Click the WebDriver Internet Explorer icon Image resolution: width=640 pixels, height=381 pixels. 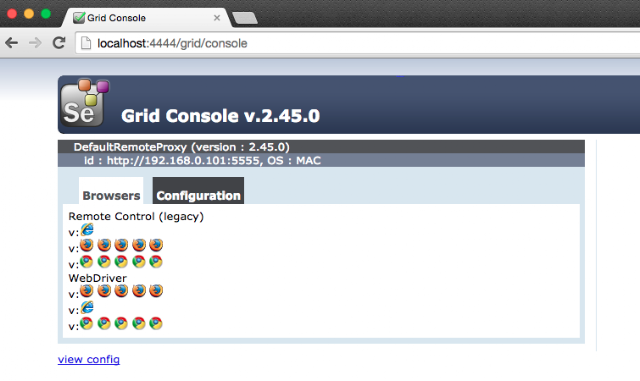pyautogui.click(x=87, y=307)
